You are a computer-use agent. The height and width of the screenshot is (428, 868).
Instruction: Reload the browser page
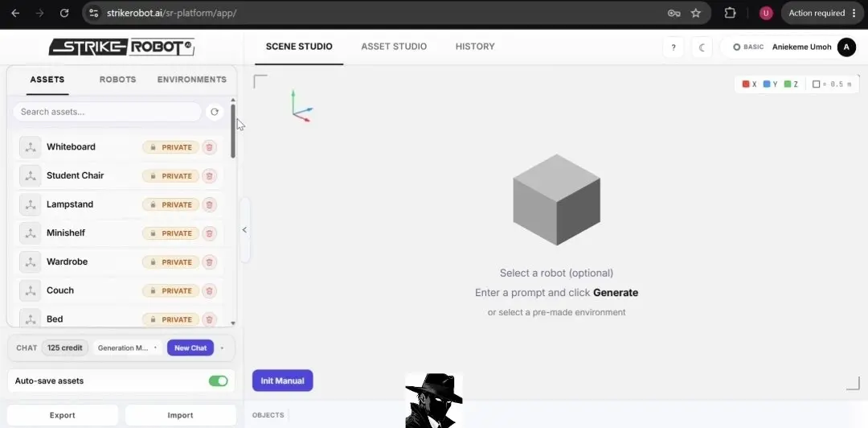pos(64,14)
